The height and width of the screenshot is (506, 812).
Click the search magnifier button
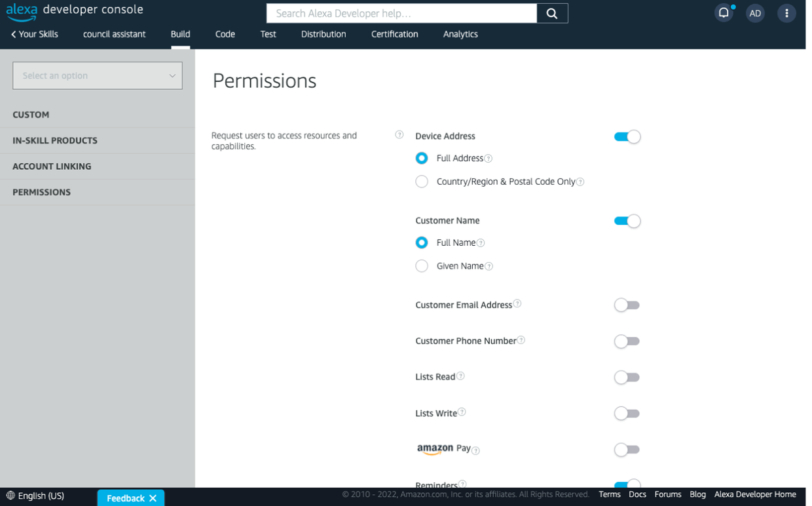[552, 13]
